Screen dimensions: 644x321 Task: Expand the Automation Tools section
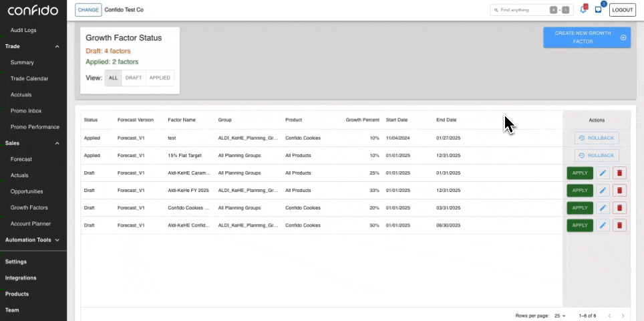pyautogui.click(x=57, y=240)
